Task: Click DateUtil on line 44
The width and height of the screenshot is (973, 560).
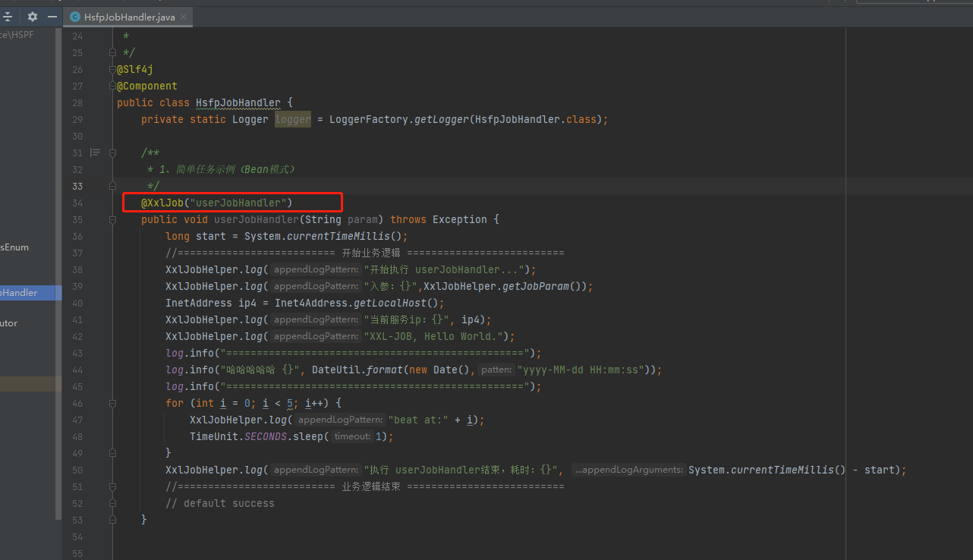Action: pos(336,370)
